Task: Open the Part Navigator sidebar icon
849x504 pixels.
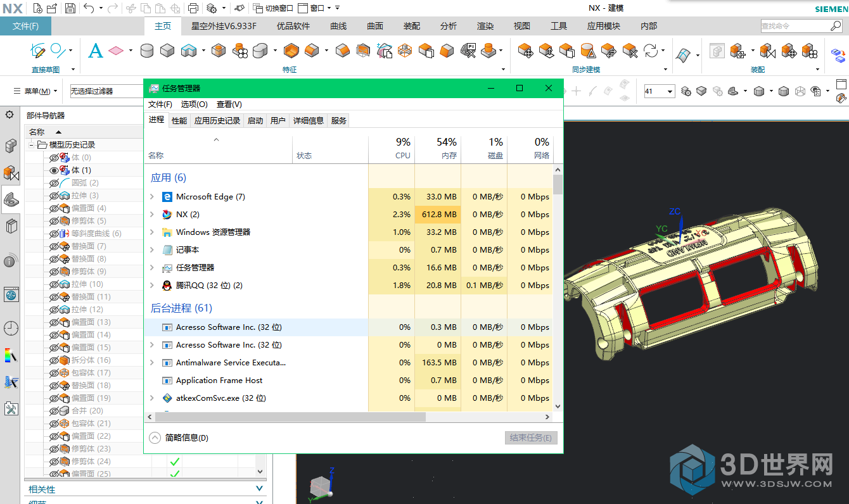Action: tap(11, 199)
